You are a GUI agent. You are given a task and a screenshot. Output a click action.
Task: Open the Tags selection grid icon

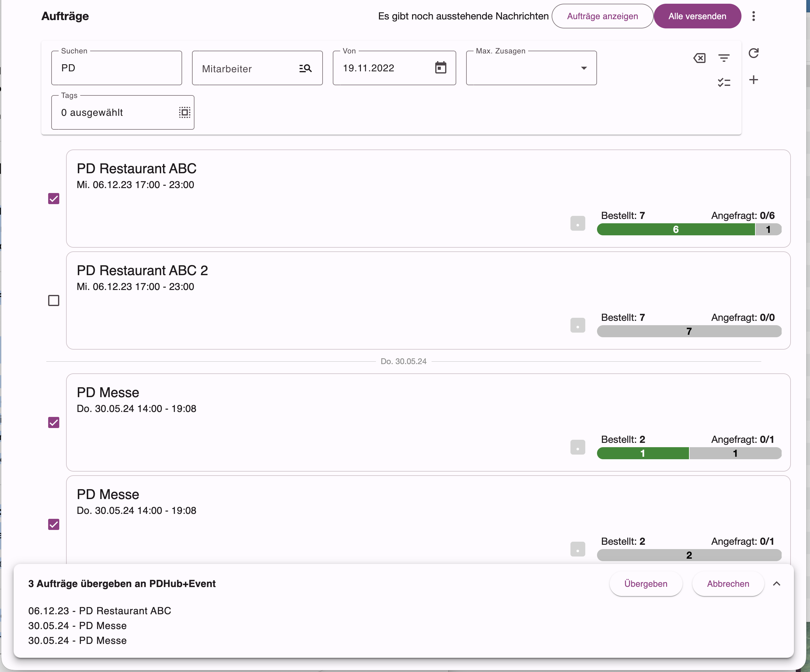coord(184,112)
